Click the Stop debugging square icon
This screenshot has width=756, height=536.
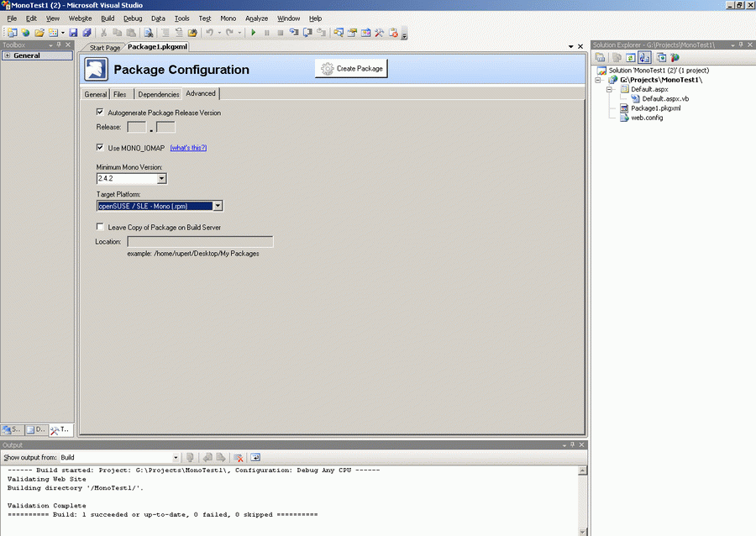[280, 32]
